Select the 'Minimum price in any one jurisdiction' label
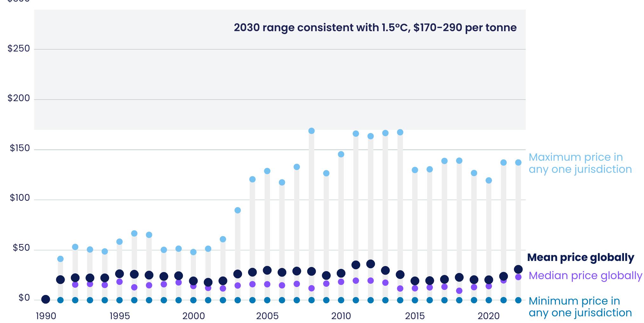The width and height of the screenshot is (644, 323). tap(580, 307)
